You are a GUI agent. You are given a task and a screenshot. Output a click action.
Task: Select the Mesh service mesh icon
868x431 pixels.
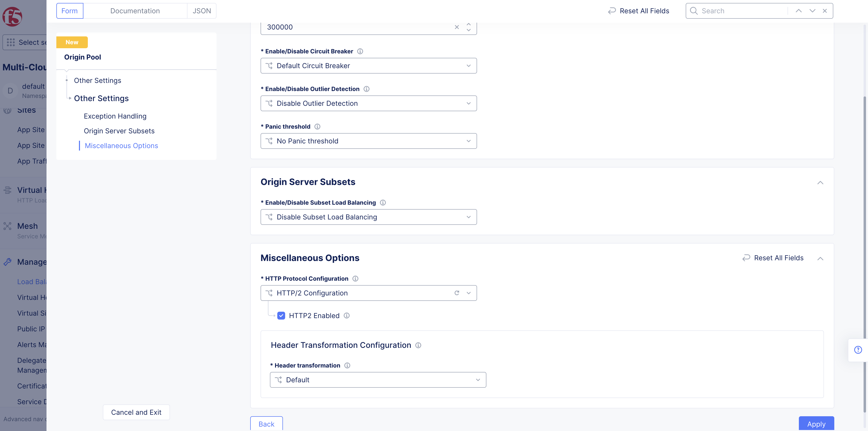pos(7,225)
